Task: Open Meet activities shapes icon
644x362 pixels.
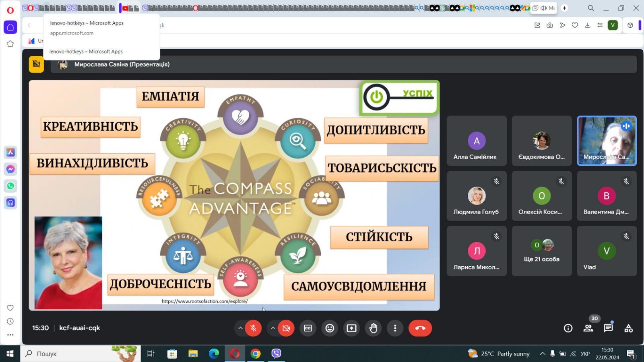Action: tap(629, 329)
